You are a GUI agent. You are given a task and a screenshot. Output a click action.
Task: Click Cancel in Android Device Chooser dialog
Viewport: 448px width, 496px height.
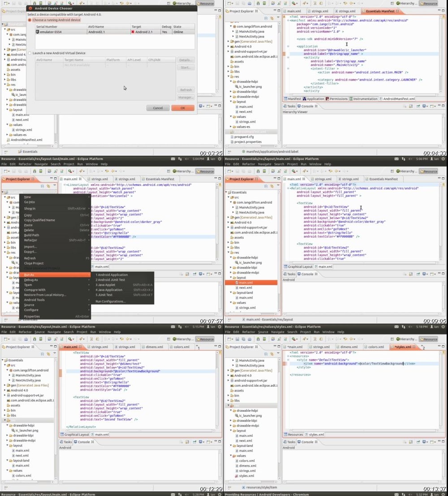(158, 108)
